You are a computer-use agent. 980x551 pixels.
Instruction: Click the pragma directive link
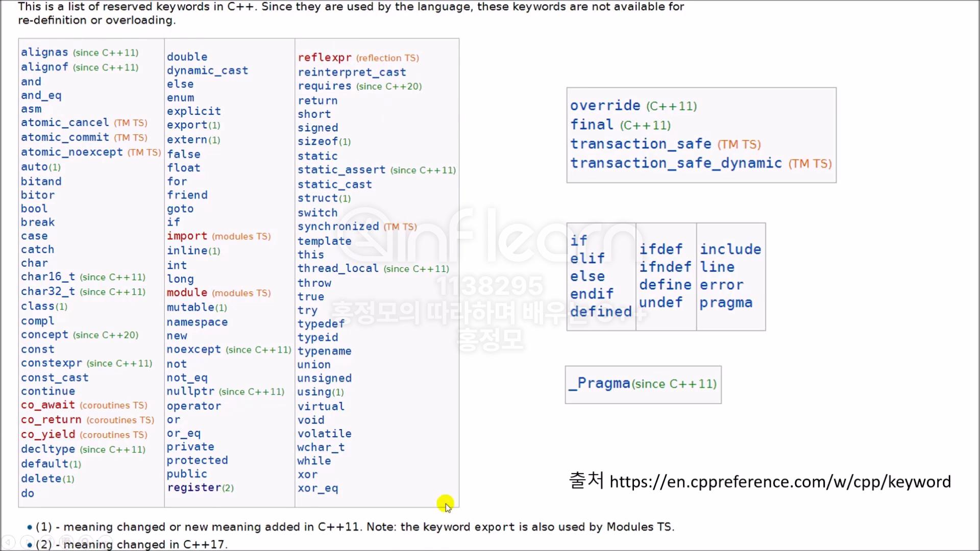pyautogui.click(x=725, y=303)
